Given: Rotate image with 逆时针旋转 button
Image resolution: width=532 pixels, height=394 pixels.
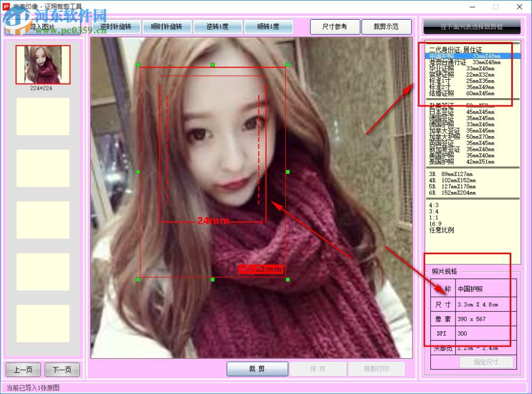Looking at the screenshot, I should [x=115, y=27].
